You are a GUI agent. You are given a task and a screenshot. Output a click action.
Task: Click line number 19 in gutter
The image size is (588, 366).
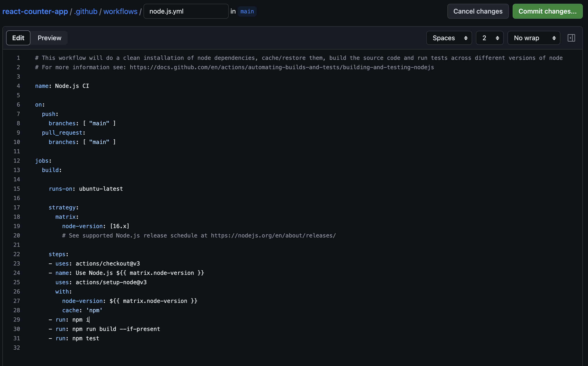(17, 226)
